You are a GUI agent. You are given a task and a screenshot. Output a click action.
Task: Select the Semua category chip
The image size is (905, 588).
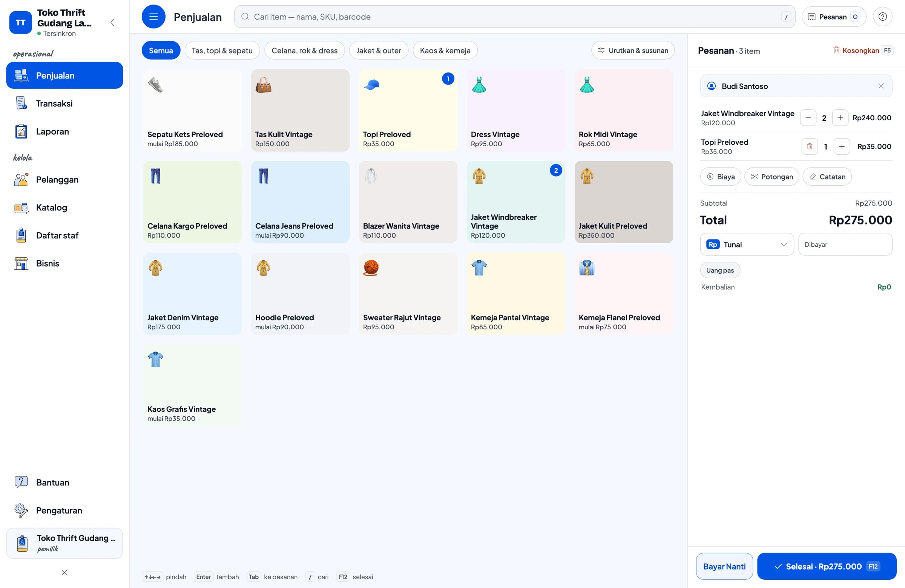pos(161,50)
